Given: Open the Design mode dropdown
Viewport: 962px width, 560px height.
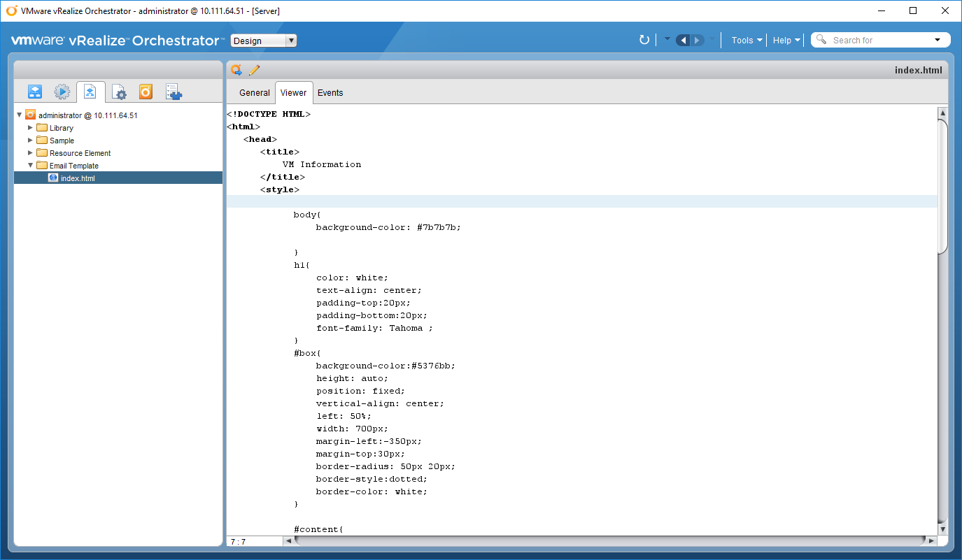Looking at the screenshot, I should 264,41.
